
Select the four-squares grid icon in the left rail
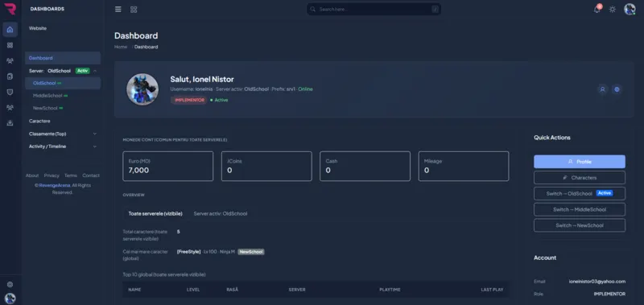tap(10, 45)
